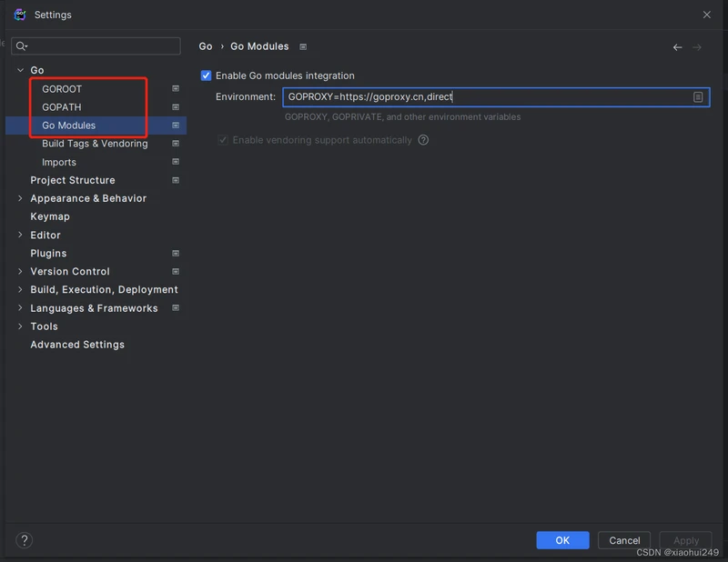Viewport: 728px width, 562px height.
Task: Click the help question mark button
Action: click(x=25, y=540)
